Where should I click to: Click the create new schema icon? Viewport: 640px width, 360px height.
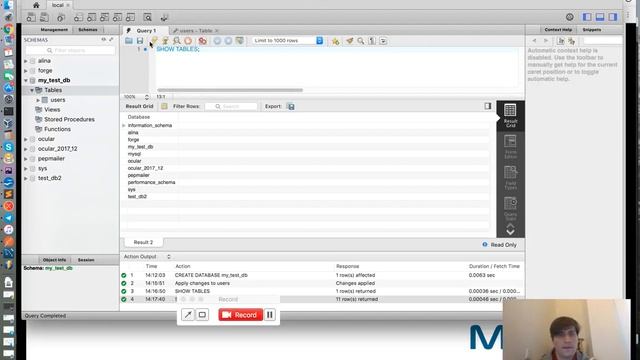pos(78,18)
